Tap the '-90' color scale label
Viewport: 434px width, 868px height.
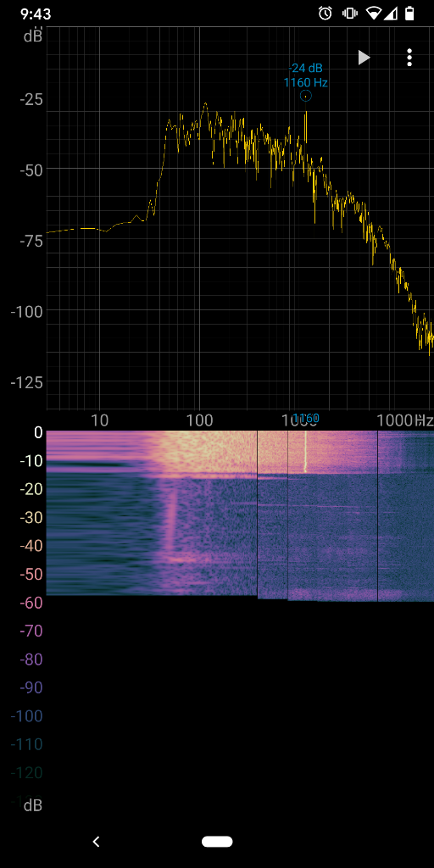coord(31,687)
